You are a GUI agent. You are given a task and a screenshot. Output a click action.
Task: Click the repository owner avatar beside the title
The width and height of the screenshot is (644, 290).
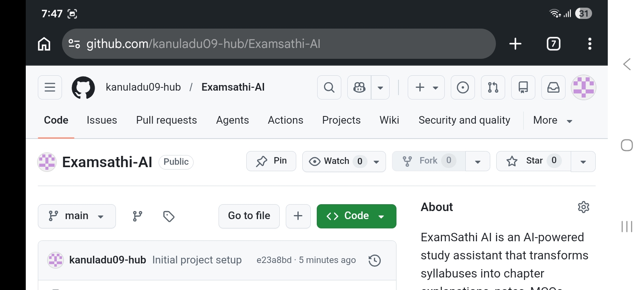[x=47, y=162]
